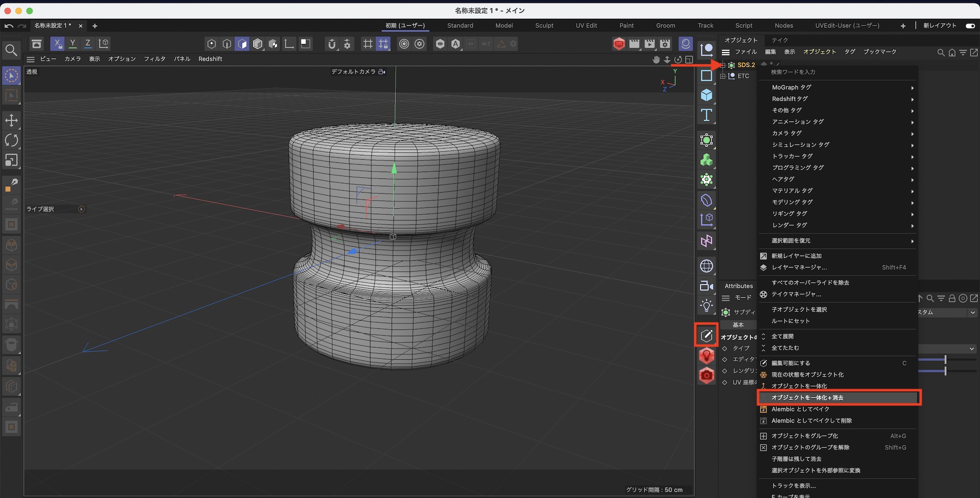Screen dimensions: 980x498
Task: Expand the SDS.2 object tree
Action: [x=723, y=65]
